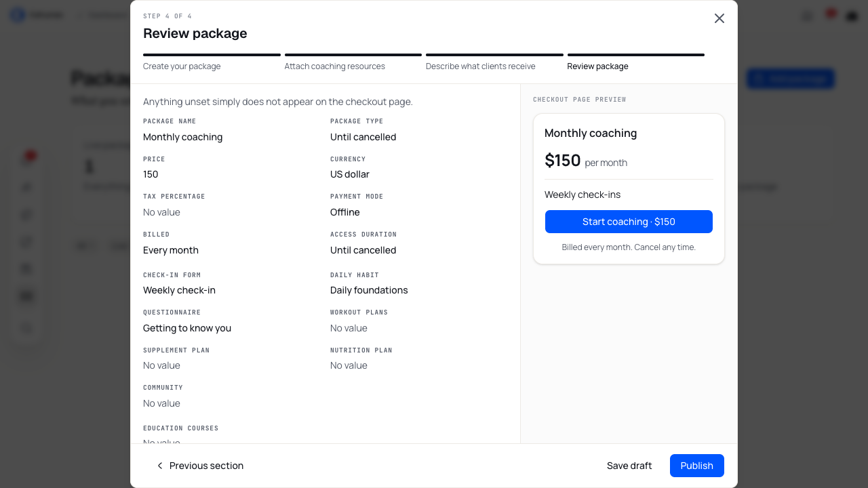868x488 pixels.
Task: Click the Education courses label
Action: pos(180,428)
